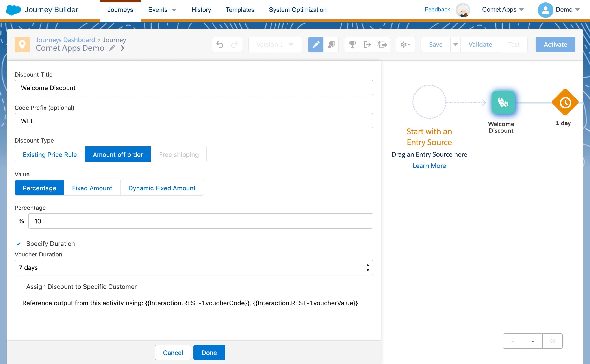
Task: Click the Code Prefix input field
Action: (x=194, y=121)
